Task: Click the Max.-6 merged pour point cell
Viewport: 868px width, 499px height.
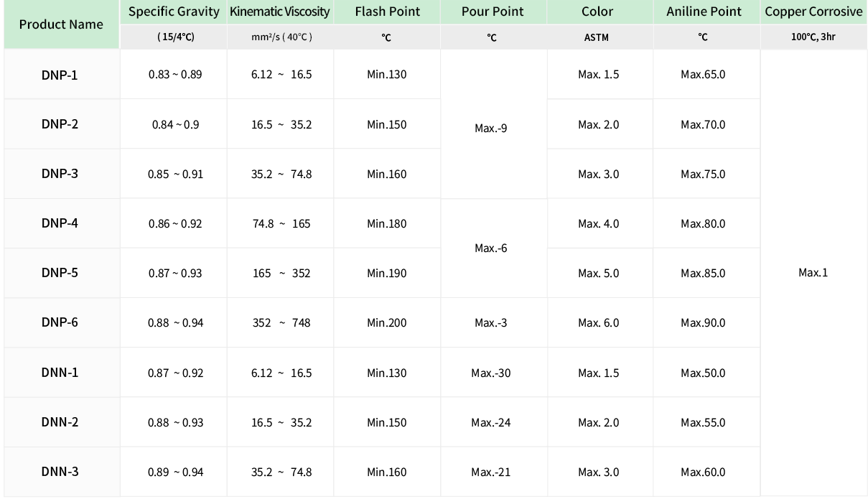Action: coord(493,248)
